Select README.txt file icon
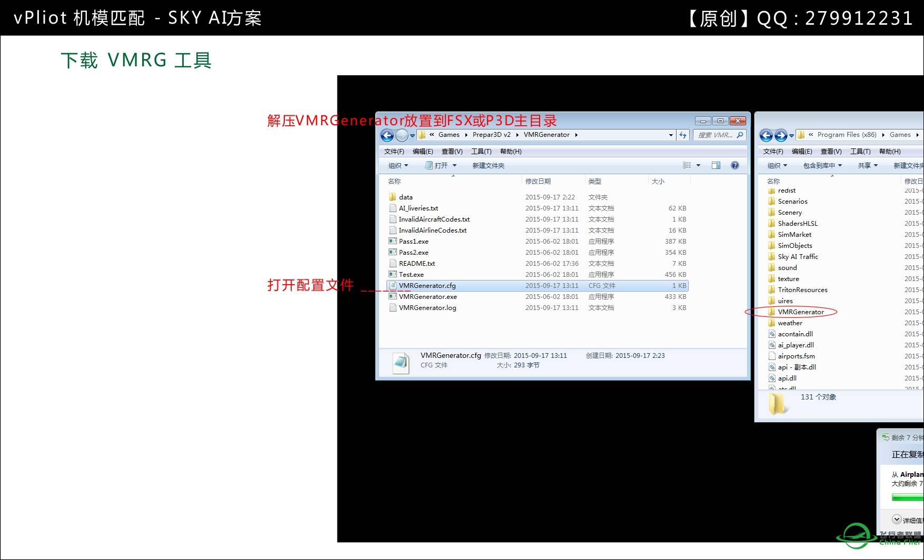This screenshot has height=560, width=924. point(392,263)
